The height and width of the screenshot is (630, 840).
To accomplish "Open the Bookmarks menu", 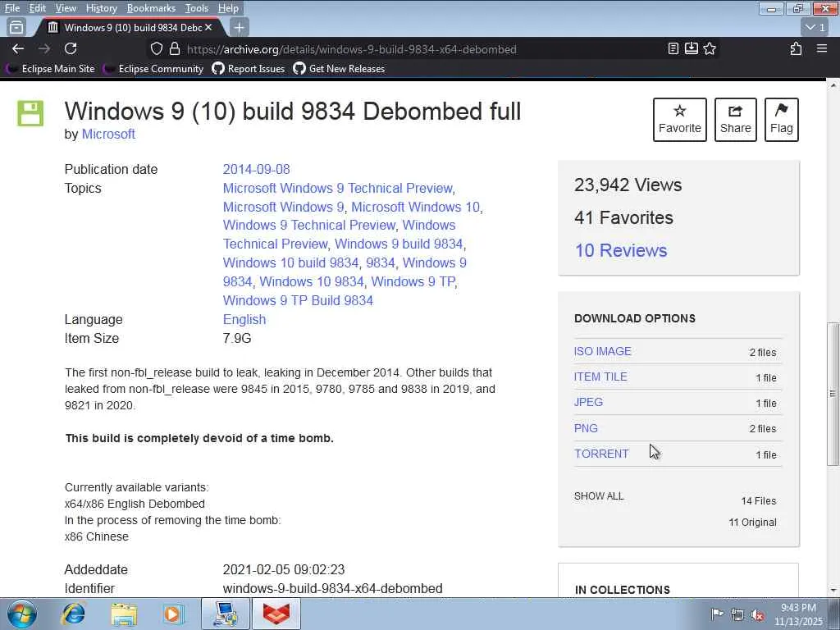I will click(151, 8).
